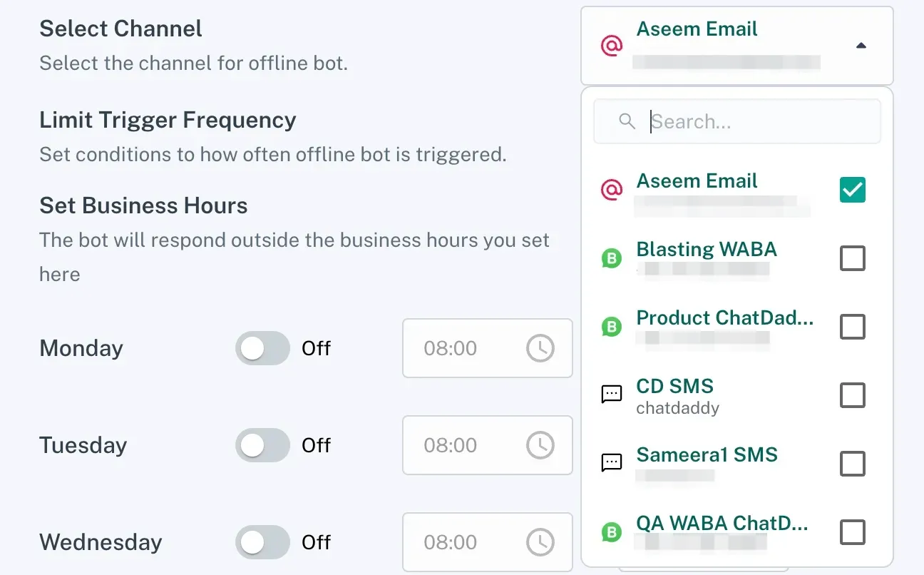Switch on Wednesday business hours
The height and width of the screenshot is (575, 924).
coord(262,542)
